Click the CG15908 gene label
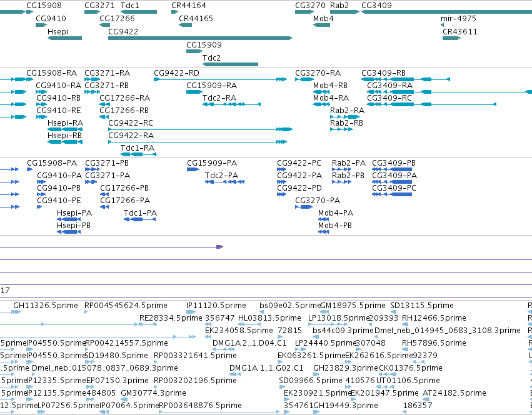The width and height of the screenshot is (532, 415). 44,6
